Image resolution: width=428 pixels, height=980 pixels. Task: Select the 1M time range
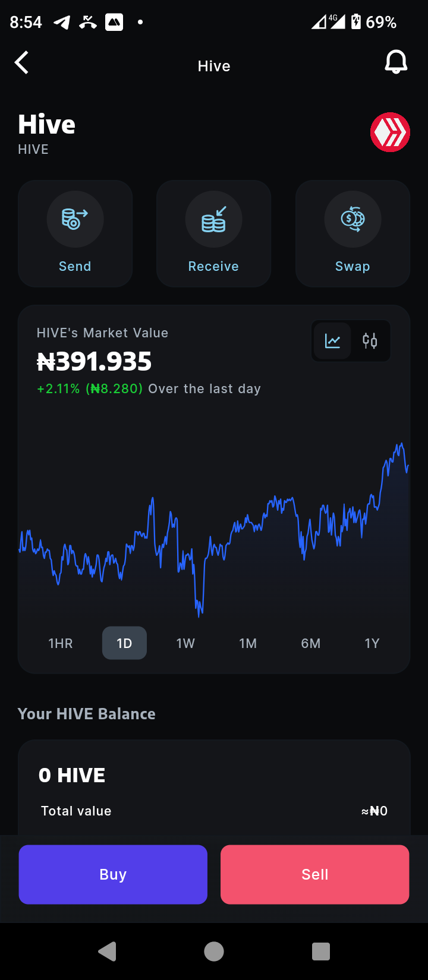[x=248, y=643]
